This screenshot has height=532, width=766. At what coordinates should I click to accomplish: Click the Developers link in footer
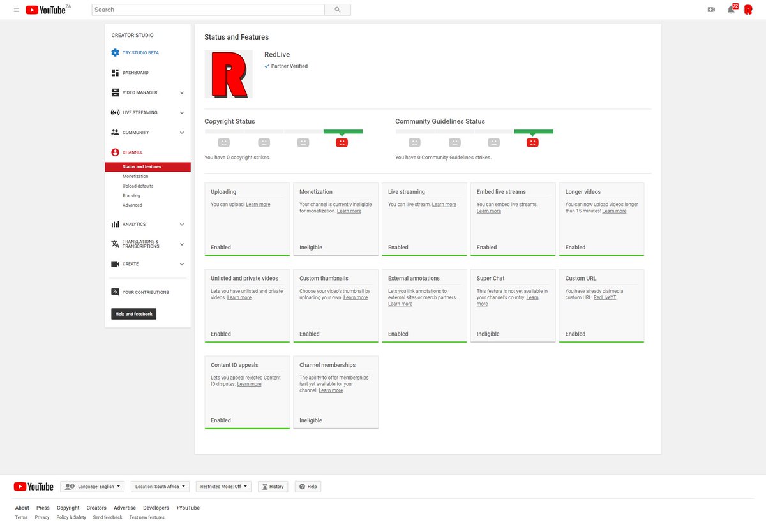point(156,508)
